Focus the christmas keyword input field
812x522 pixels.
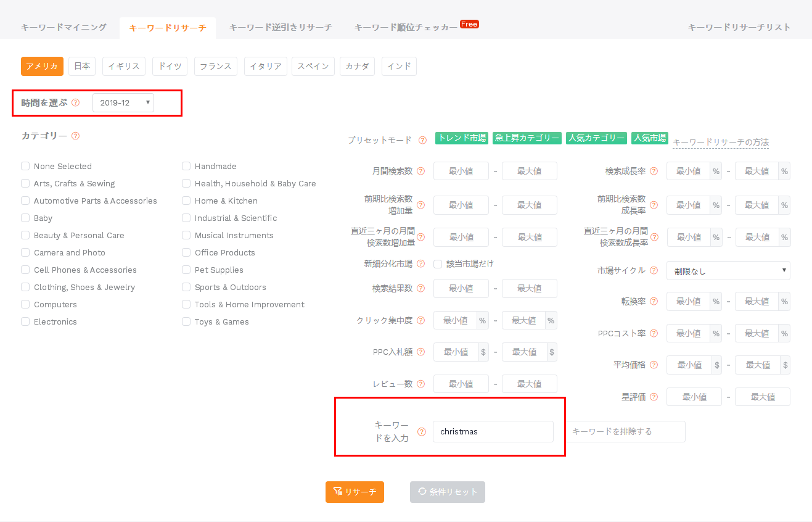click(493, 431)
